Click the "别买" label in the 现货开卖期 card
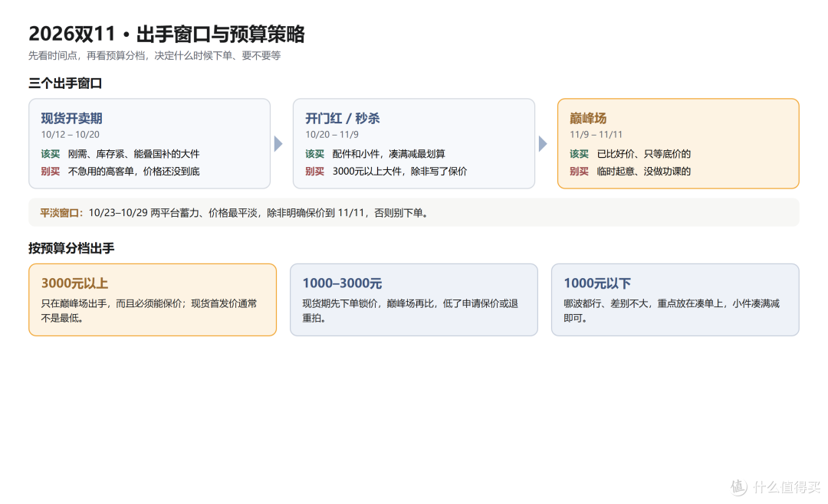 [x=50, y=171]
